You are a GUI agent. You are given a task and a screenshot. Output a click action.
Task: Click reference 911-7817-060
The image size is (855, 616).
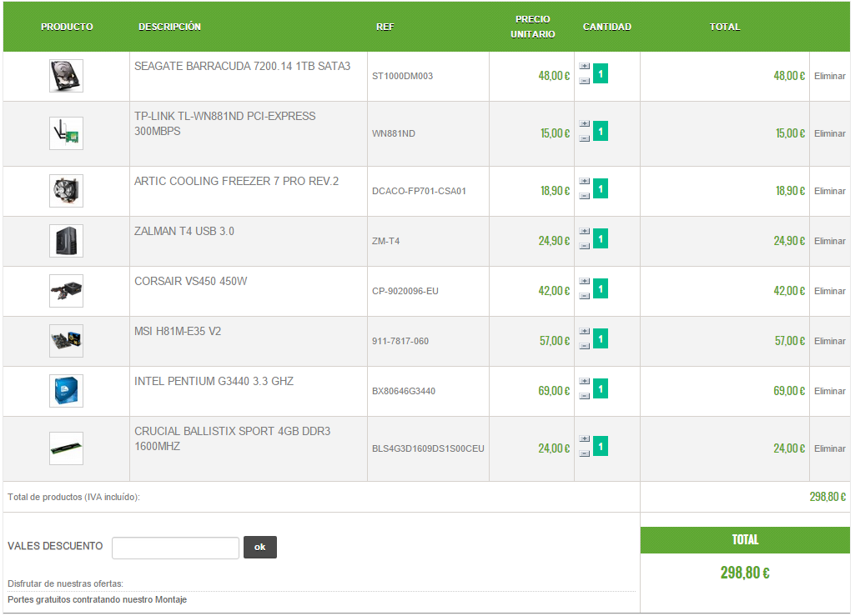[400, 341]
